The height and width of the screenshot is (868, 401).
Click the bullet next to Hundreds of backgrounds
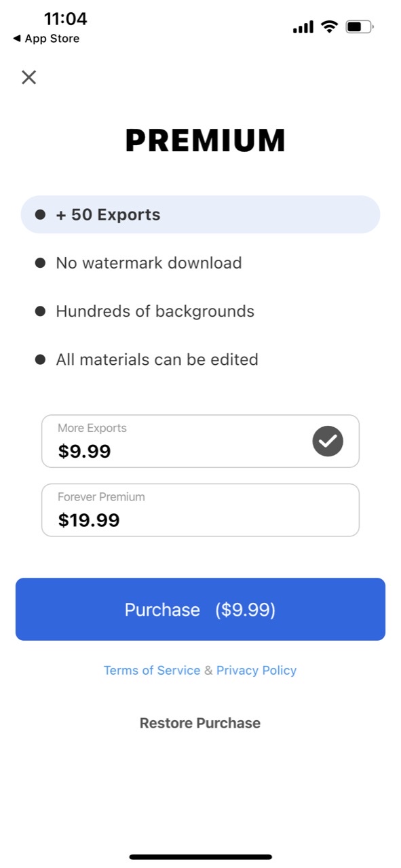pyautogui.click(x=39, y=311)
